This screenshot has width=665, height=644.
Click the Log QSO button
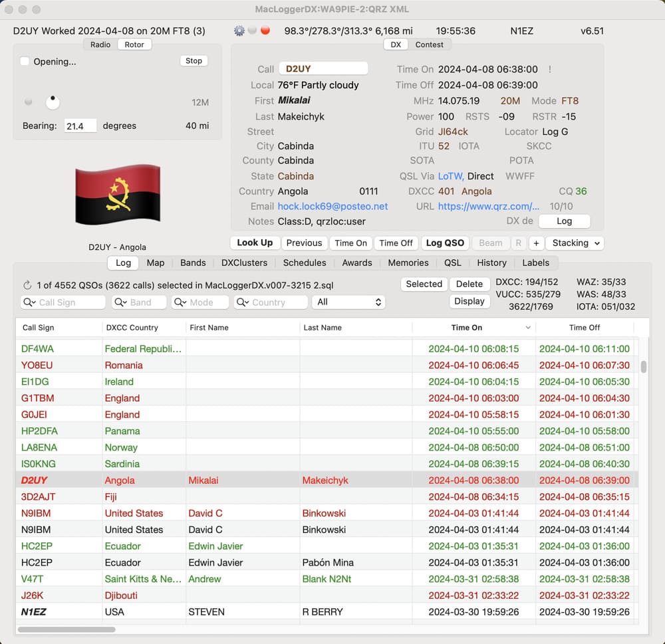445,243
